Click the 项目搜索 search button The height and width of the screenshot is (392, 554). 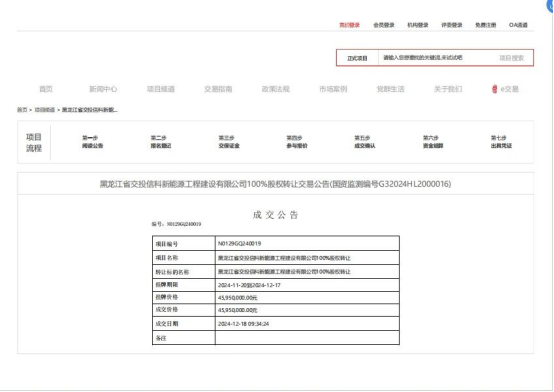[511, 58]
